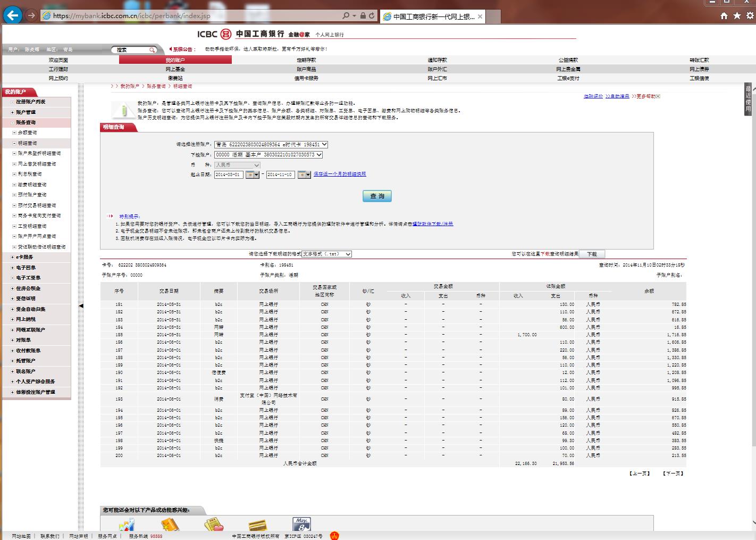Click the search magnifier icon beside 搜索
756x540 pixels.
152,50
